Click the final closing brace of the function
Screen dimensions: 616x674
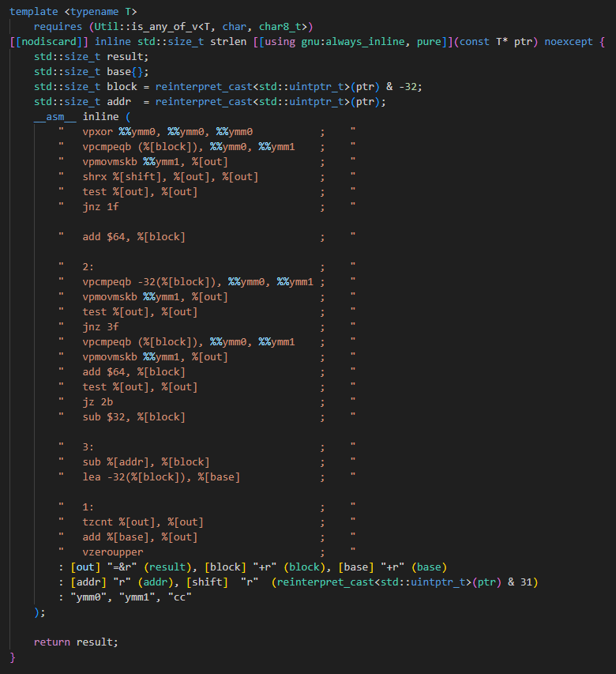pos(13,657)
